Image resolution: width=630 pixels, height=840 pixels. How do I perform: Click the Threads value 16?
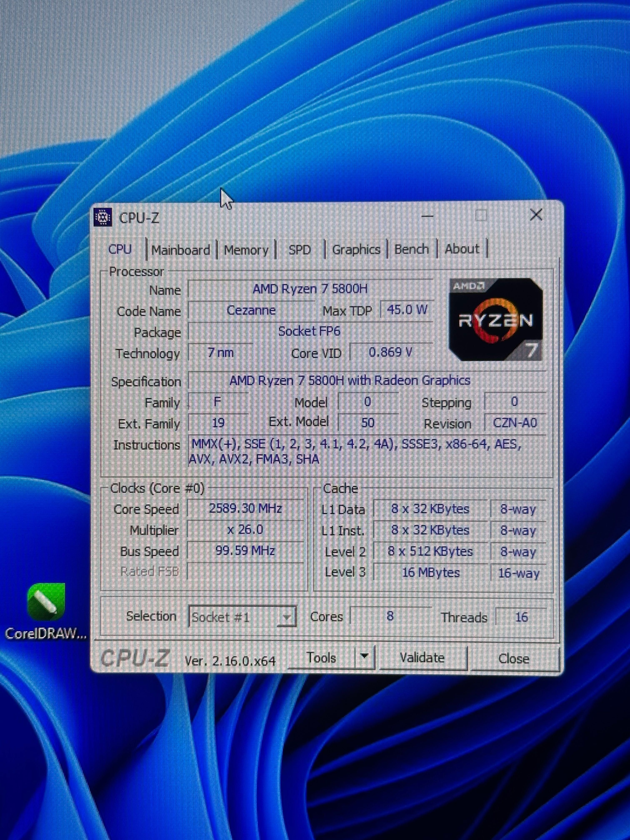pyautogui.click(x=521, y=617)
